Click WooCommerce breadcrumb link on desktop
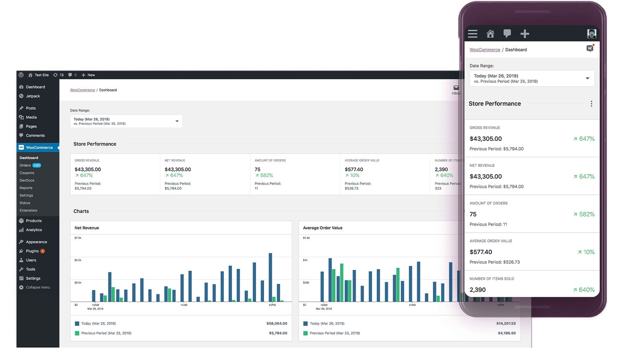The height and width of the screenshot is (362, 644). coord(83,90)
